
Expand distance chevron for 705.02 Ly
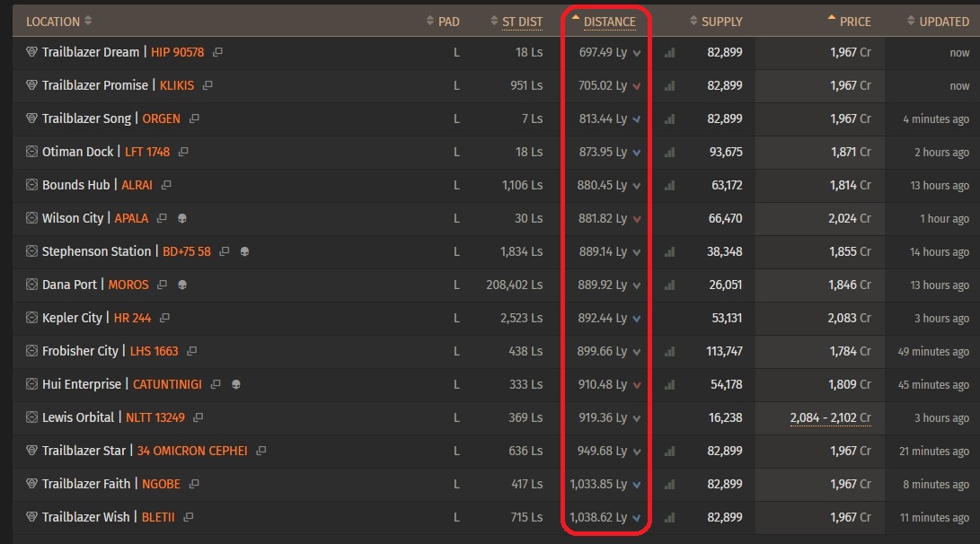tap(637, 86)
